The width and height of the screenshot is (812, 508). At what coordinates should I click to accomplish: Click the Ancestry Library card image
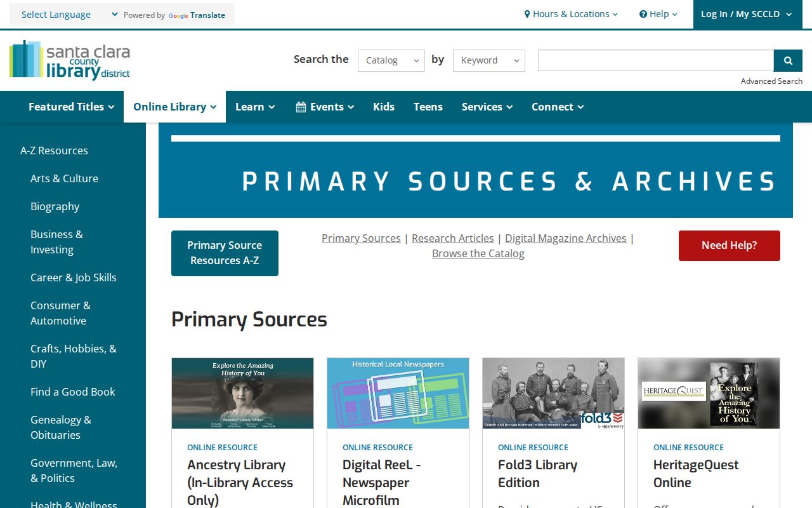click(242, 393)
